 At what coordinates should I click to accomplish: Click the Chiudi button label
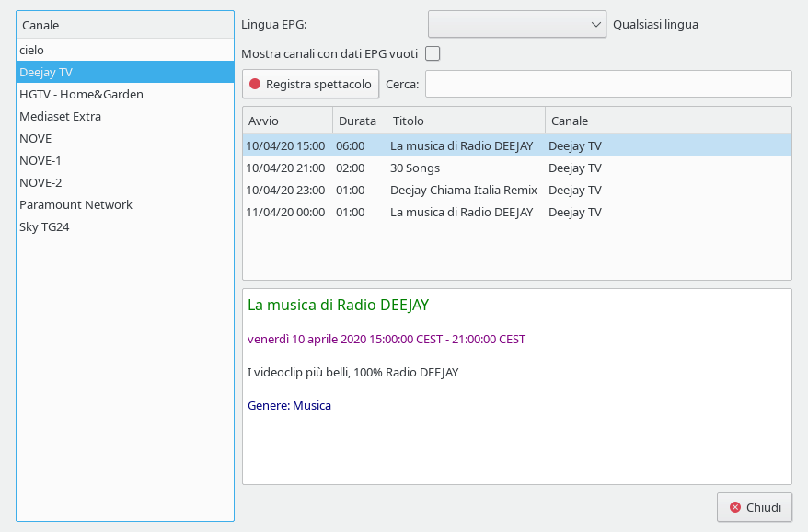pos(764,507)
